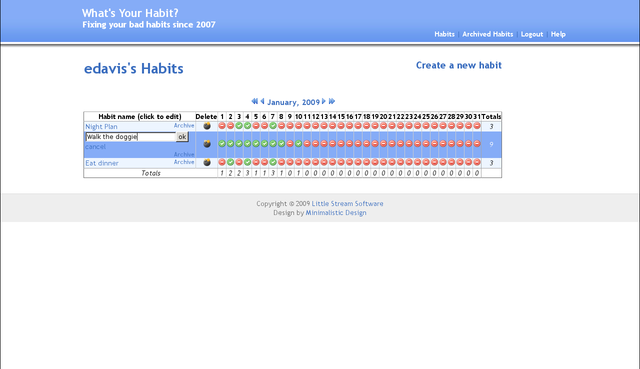Toggle Walk the doggie status for day 20

click(x=384, y=144)
